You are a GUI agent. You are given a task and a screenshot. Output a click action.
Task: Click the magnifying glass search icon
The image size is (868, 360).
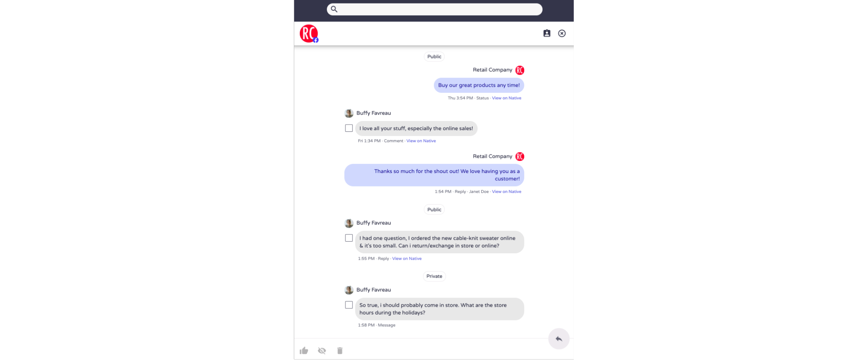(334, 9)
